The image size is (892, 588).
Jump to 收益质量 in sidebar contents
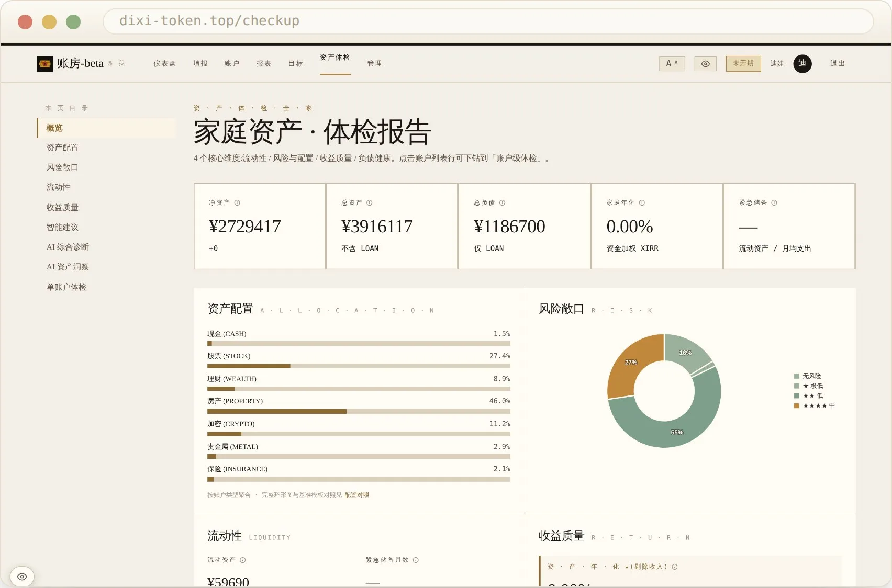(x=62, y=208)
